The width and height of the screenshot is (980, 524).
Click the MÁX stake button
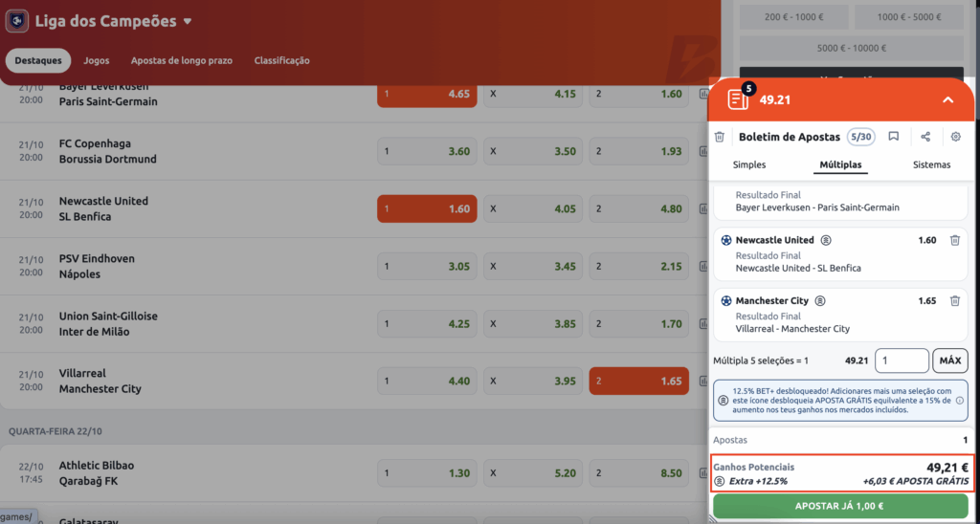(949, 360)
